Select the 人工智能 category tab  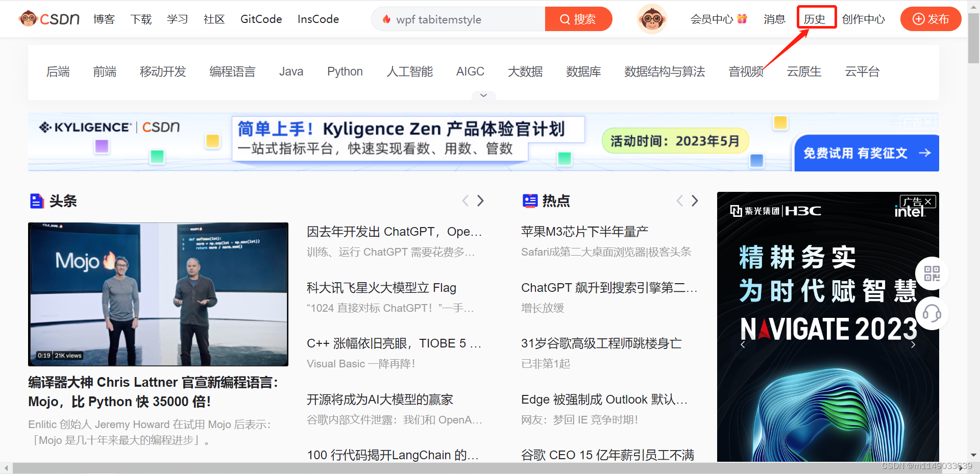click(410, 71)
